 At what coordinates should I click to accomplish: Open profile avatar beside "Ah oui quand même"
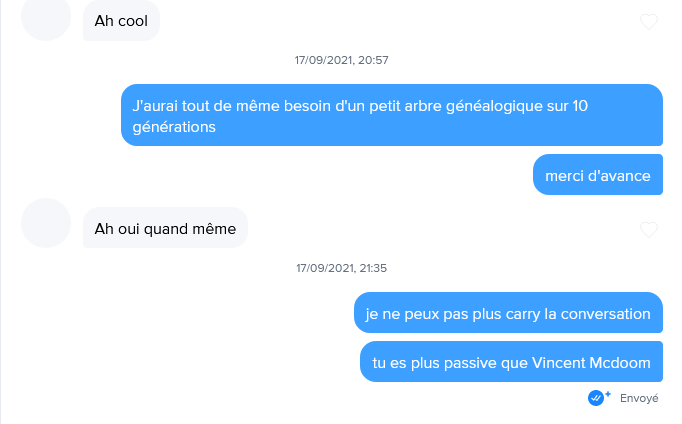(x=46, y=223)
